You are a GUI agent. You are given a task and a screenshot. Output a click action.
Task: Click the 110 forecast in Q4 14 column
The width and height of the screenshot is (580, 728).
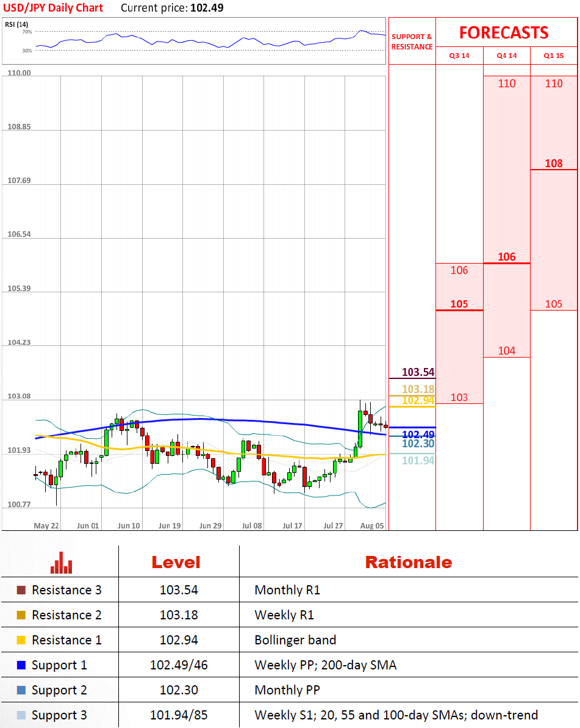[507, 84]
